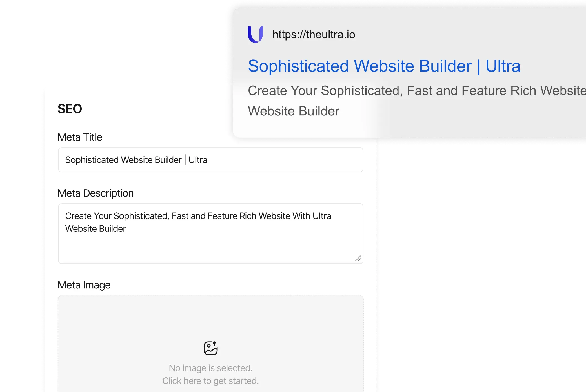Click 'Website Builder' in the preview snippet

(x=294, y=111)
